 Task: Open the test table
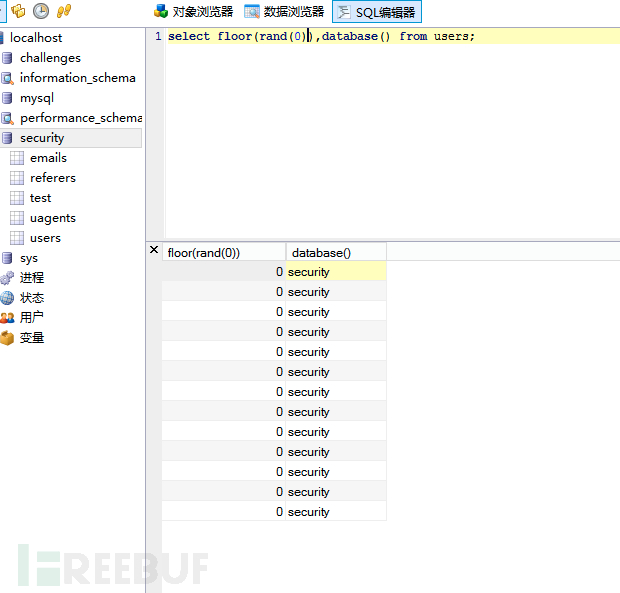[40, 198]
